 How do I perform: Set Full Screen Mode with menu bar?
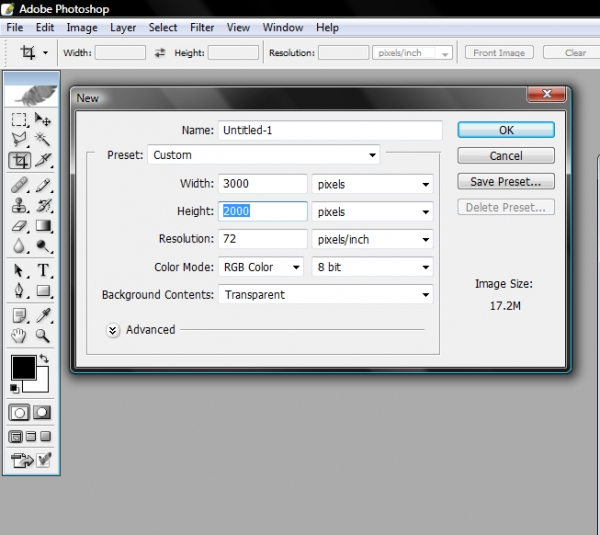pos(31,437)
